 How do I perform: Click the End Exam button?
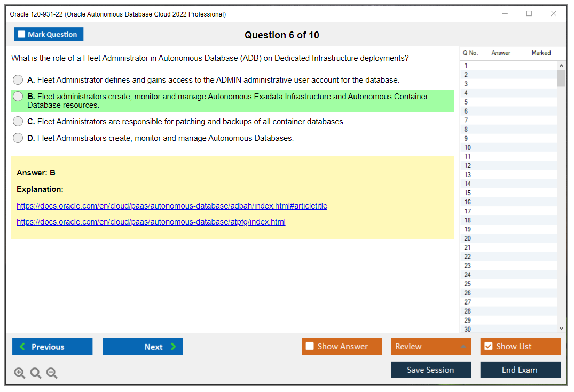[x=520, y=369]
